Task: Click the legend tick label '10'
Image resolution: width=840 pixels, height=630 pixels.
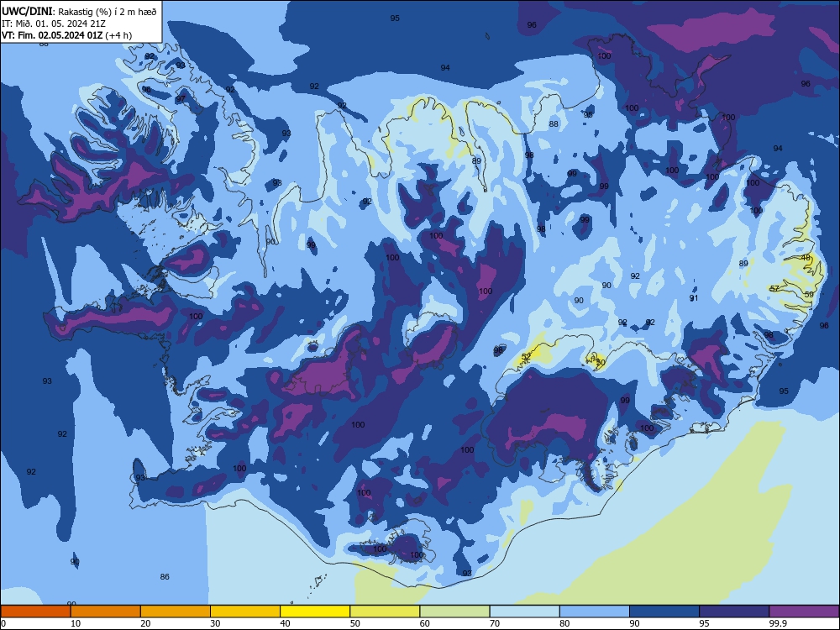Action: click(76, 623)
